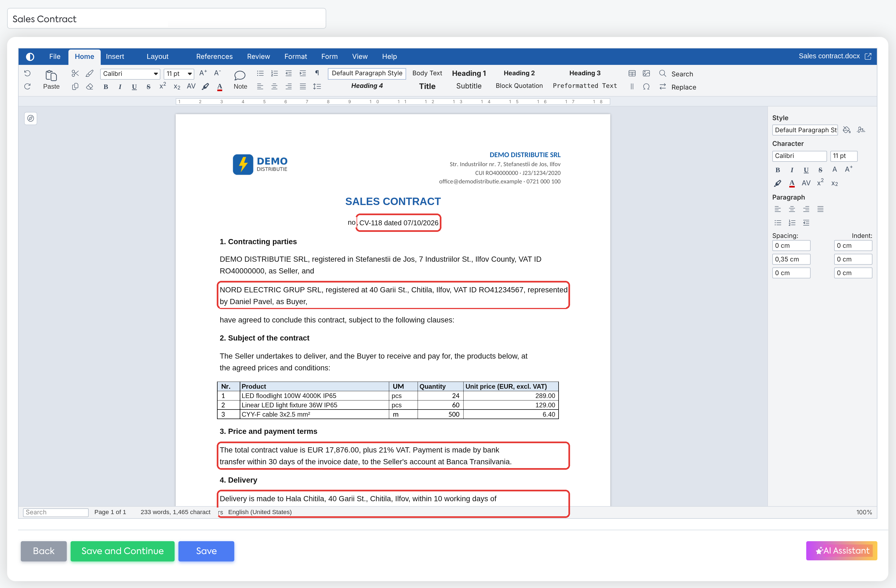Switch to the Layout tab
This screenshot has height=588, width=896.
coord(157,56)
